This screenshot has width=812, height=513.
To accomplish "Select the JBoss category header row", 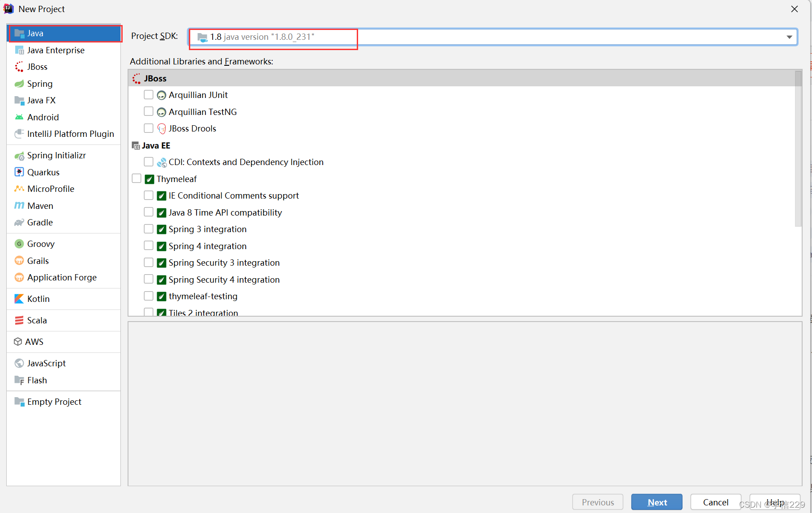I will click(462, 78).
